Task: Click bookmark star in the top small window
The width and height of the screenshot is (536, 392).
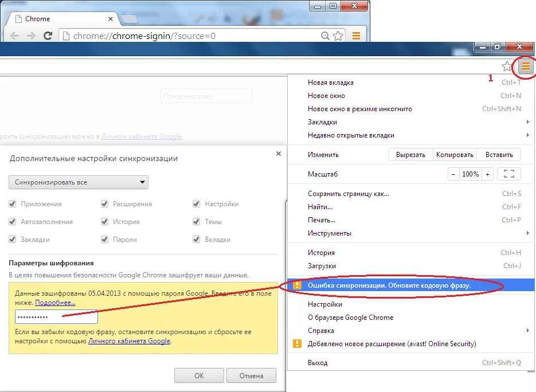Action: [x=338, y=36]
